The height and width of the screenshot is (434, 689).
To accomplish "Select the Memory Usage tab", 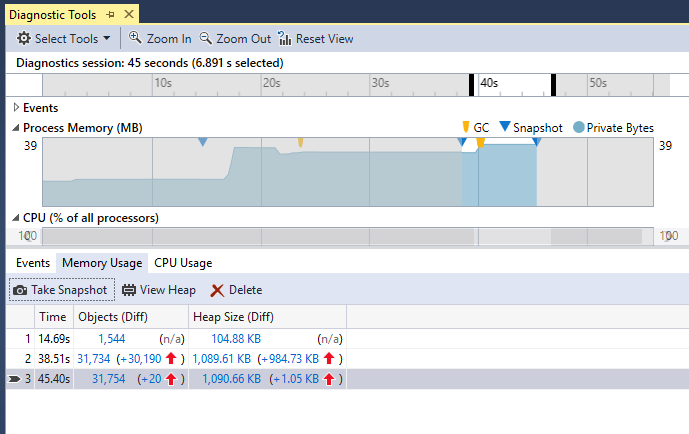I will pyautogui.click(x=101, y=263).
